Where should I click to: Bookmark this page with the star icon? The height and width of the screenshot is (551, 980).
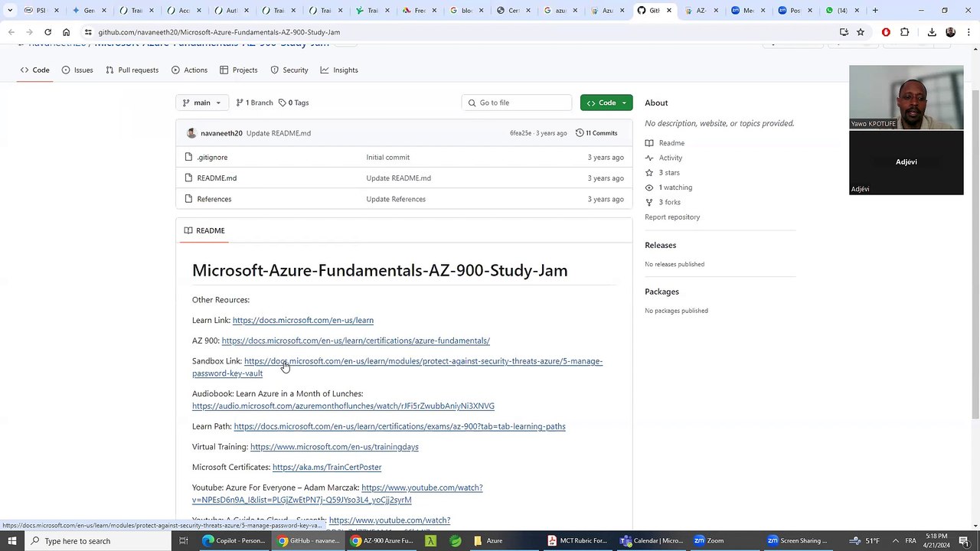click(x=861, y=32)
